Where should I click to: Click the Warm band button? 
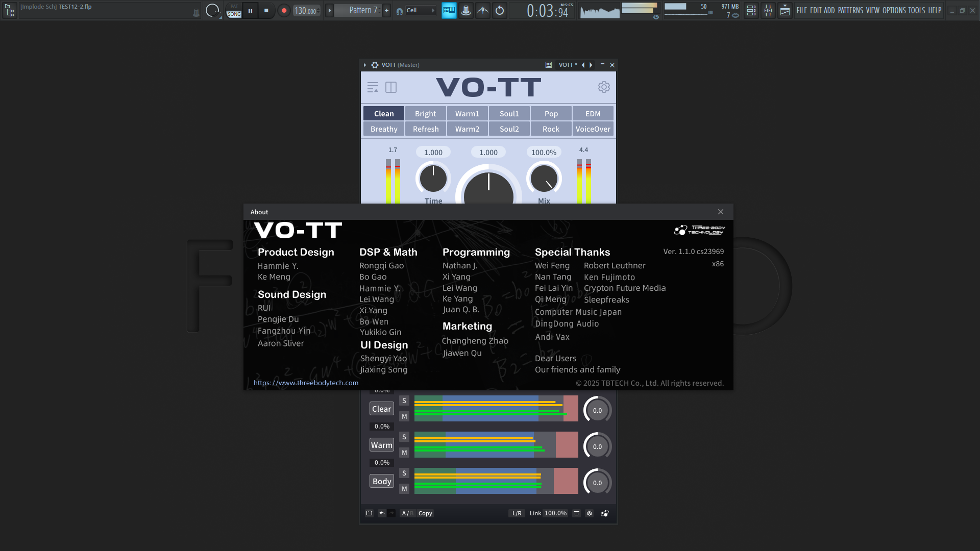382,445
